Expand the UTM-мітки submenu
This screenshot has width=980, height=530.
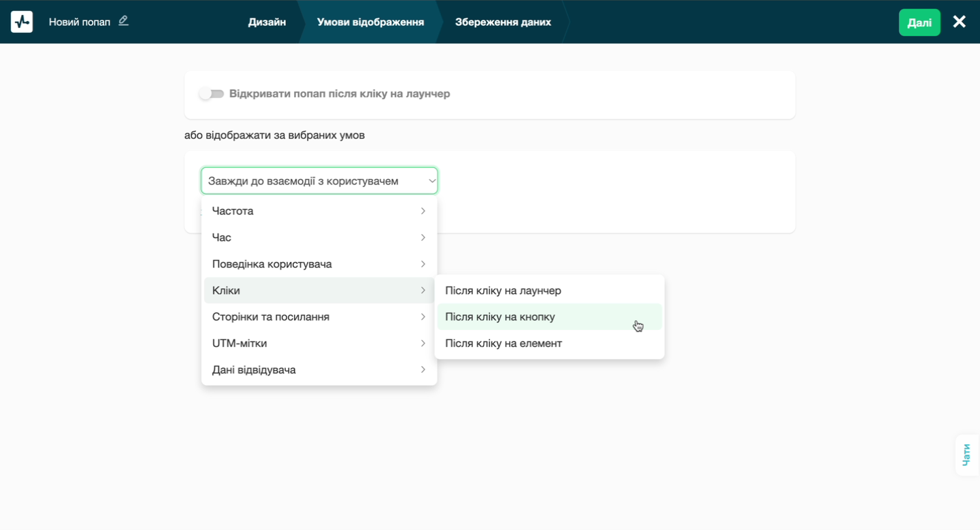[x=318, y=344]
